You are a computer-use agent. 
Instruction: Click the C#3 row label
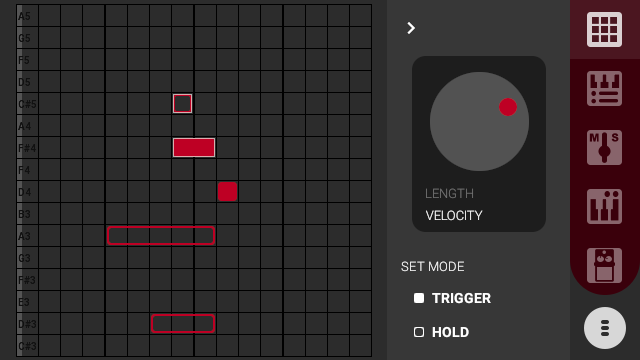[x=27, y=346]
